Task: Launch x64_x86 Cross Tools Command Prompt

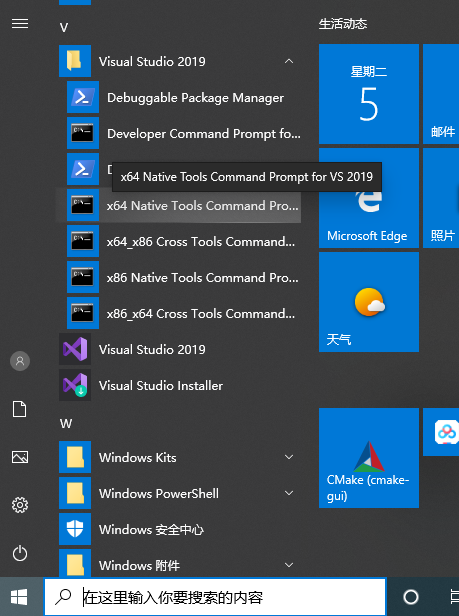Action: pos(180,242)
